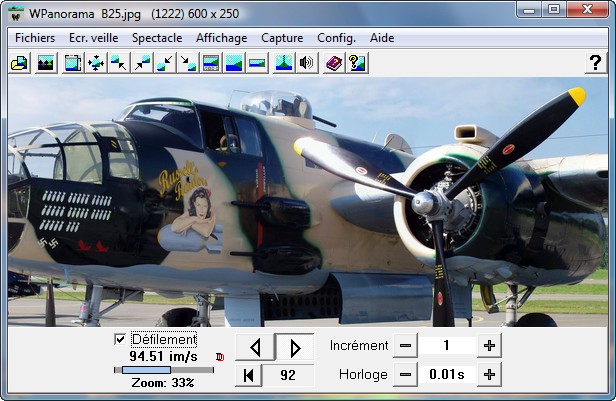Toggle sound with the speaker icon
616x401 pixels.
[307, 63]
